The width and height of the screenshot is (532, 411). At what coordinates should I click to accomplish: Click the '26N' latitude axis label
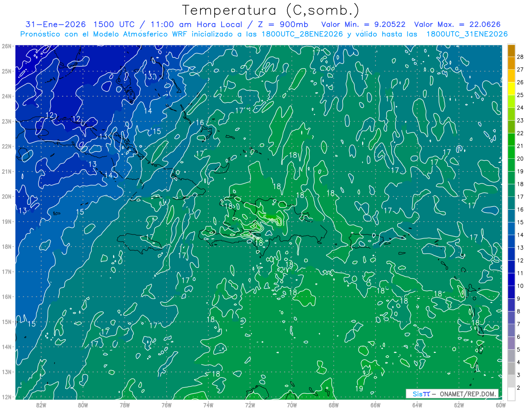point(7,46)
